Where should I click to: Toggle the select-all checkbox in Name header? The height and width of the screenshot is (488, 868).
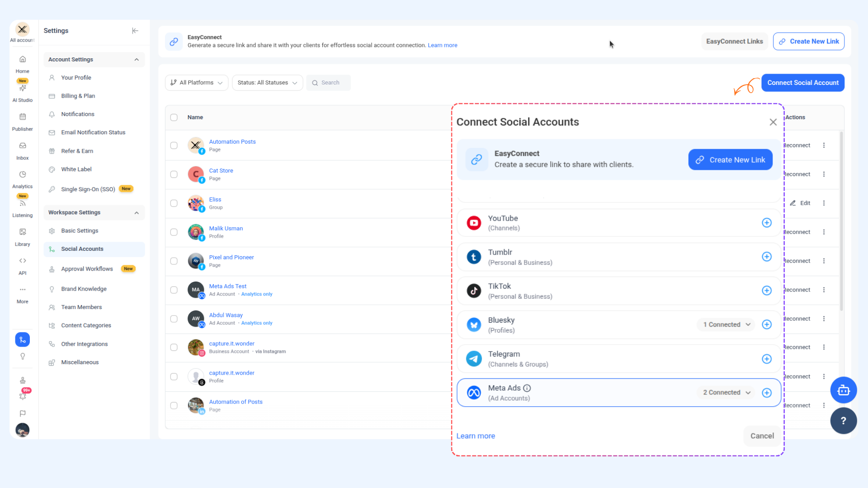pyautogui.click(x=174, y=117)
